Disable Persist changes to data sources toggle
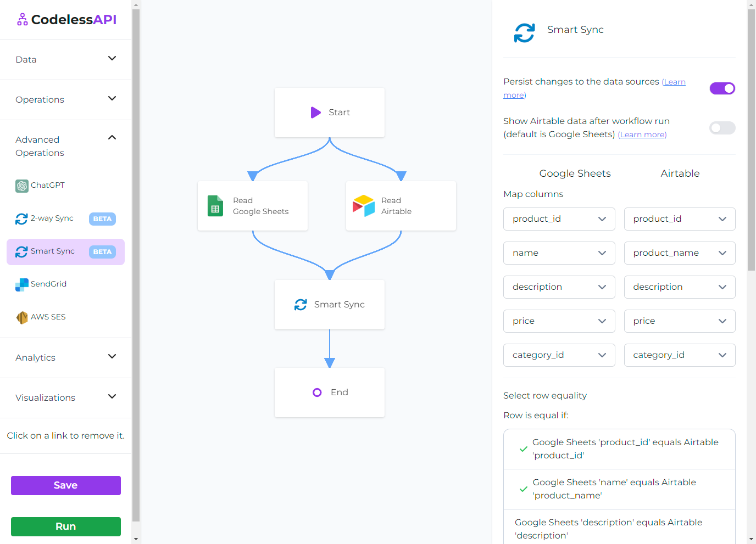This screenshot has height=544, width=756. point(722,88)
